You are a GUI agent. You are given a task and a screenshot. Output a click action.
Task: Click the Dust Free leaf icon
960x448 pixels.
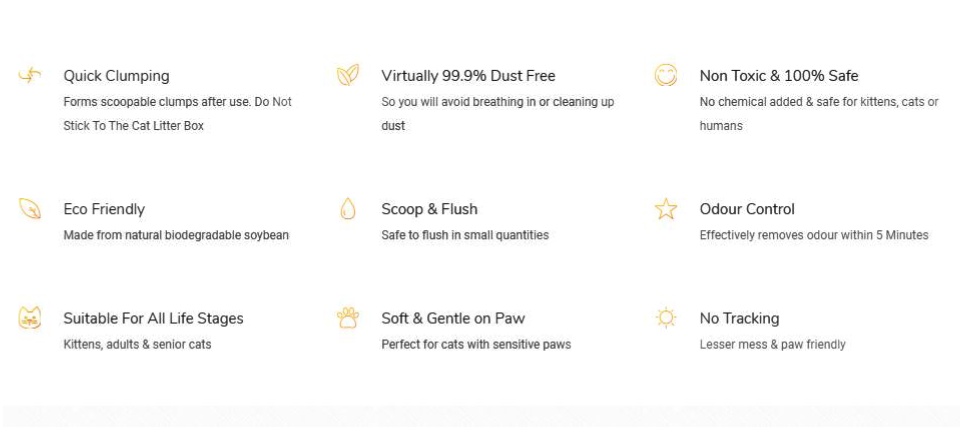click(347, 75)
